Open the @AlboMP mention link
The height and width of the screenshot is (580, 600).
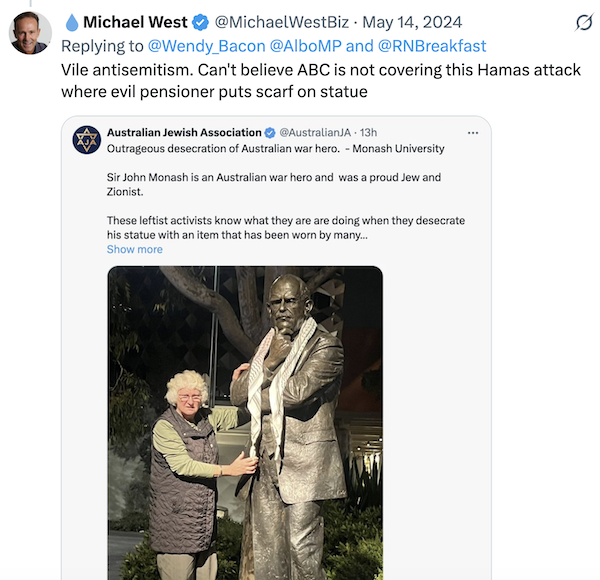305,46
